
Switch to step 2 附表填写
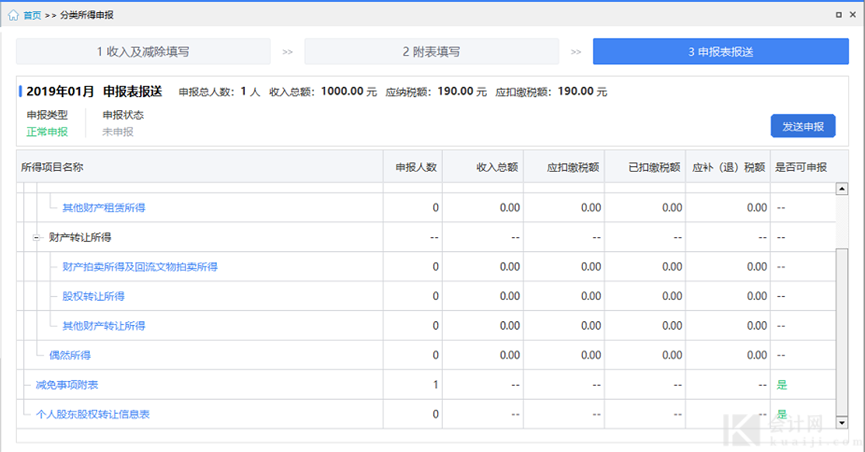pyautogui.click(x=431, y=51)
